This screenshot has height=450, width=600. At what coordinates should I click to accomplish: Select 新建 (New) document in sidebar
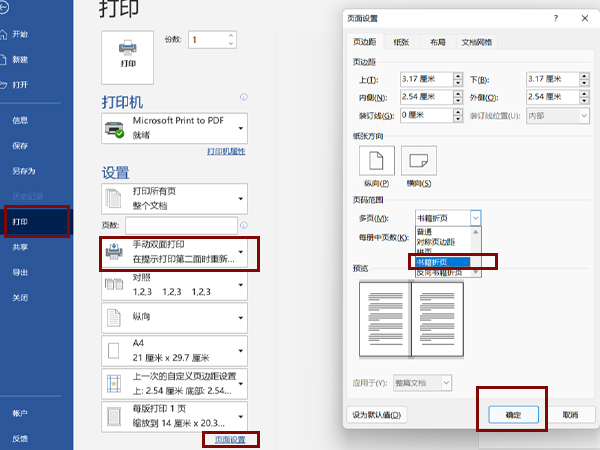tap(22, 58)
